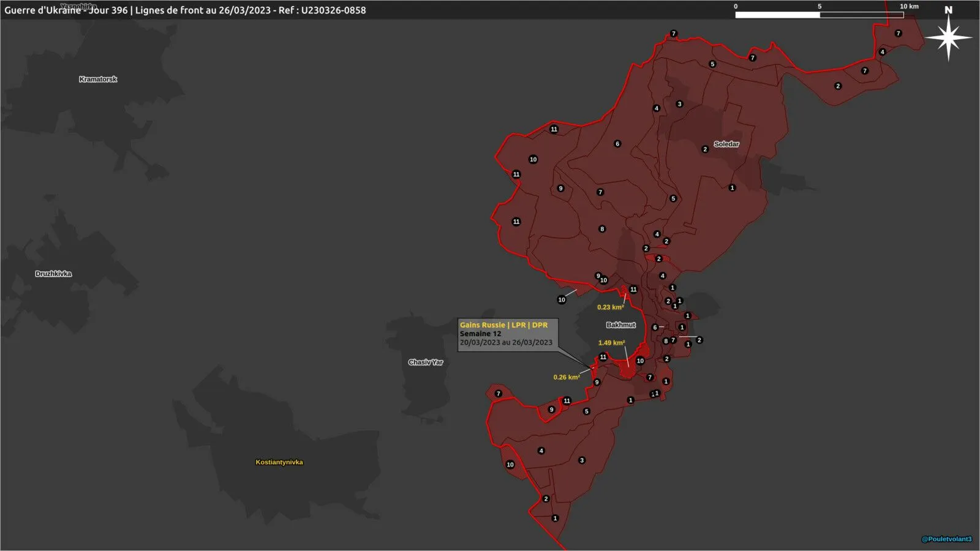Select the Bakhmut city label

(621, 325)
